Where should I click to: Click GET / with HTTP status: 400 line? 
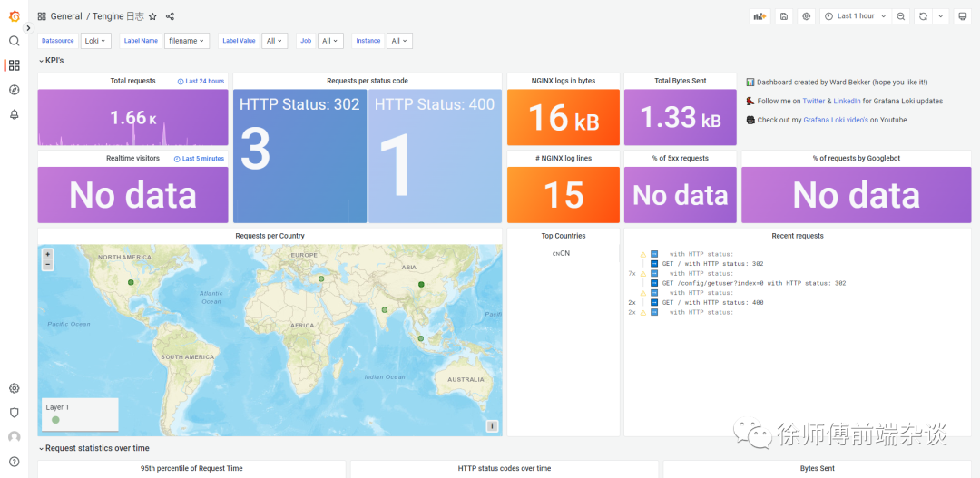712,302
